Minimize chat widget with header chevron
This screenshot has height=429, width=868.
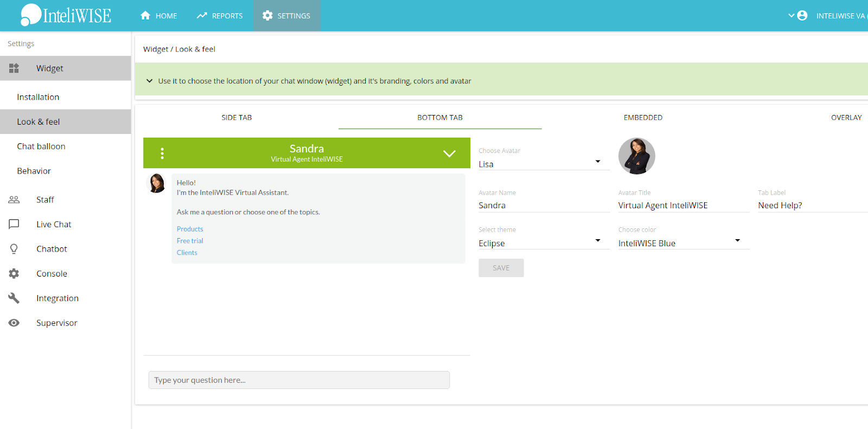pos(449,153)
